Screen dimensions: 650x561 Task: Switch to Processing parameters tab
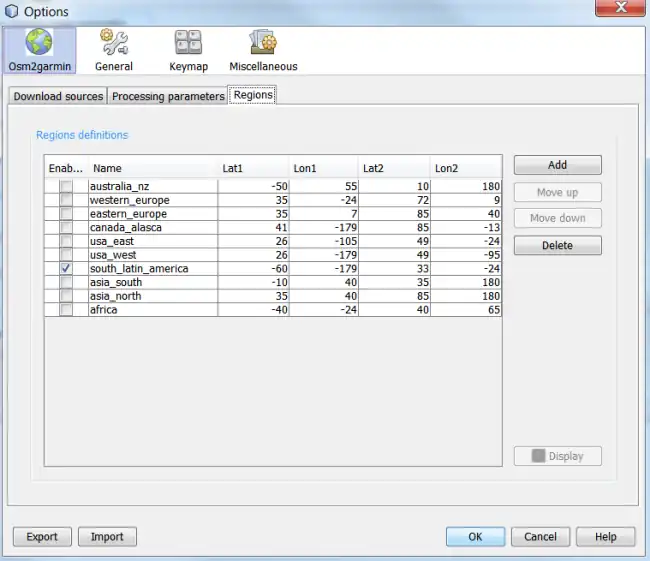tap(168, 96)
